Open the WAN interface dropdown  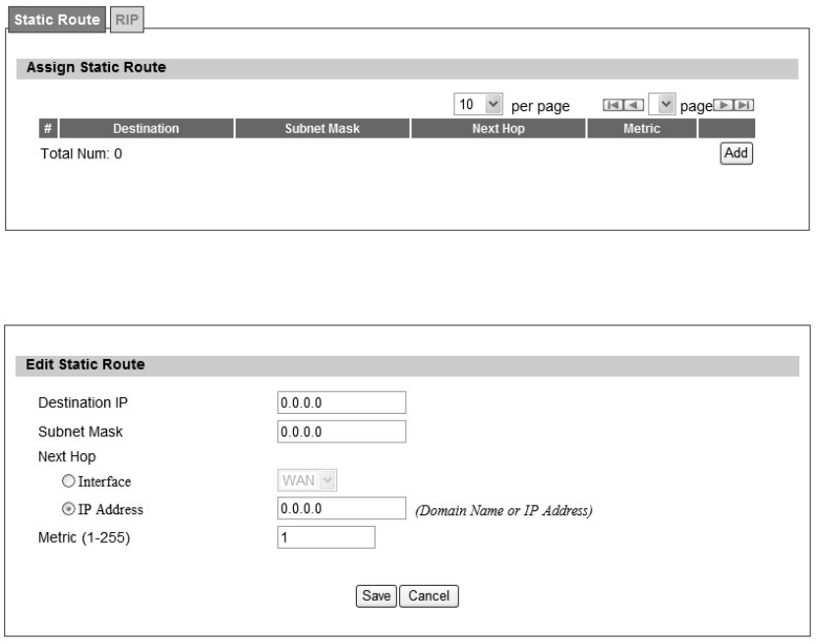307,480
